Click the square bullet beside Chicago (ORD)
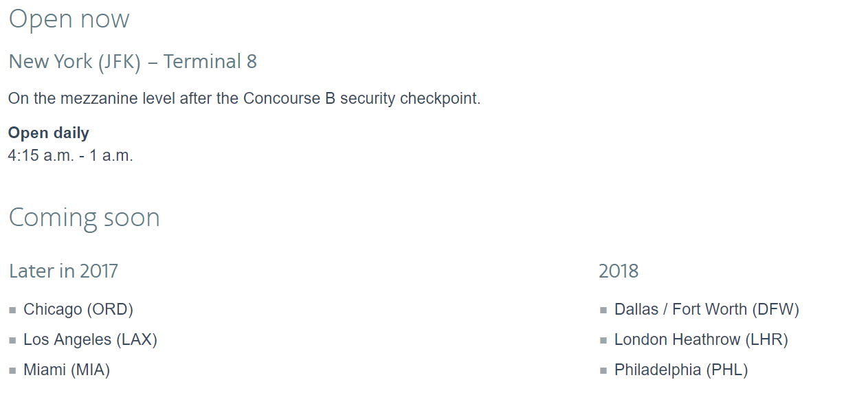Image resolution: width=868 pixels, height=404 pixels. [x=12, y=311]
